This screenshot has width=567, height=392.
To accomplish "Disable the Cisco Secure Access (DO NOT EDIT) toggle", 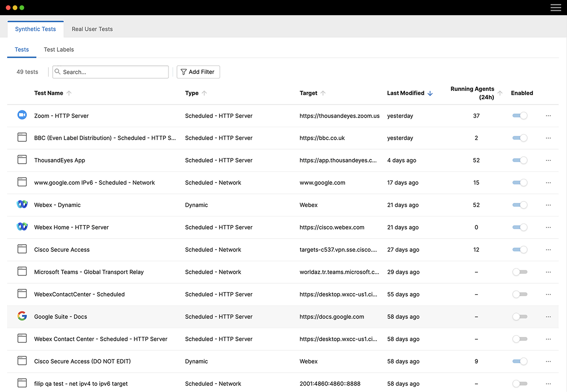I will pos(520,361).
